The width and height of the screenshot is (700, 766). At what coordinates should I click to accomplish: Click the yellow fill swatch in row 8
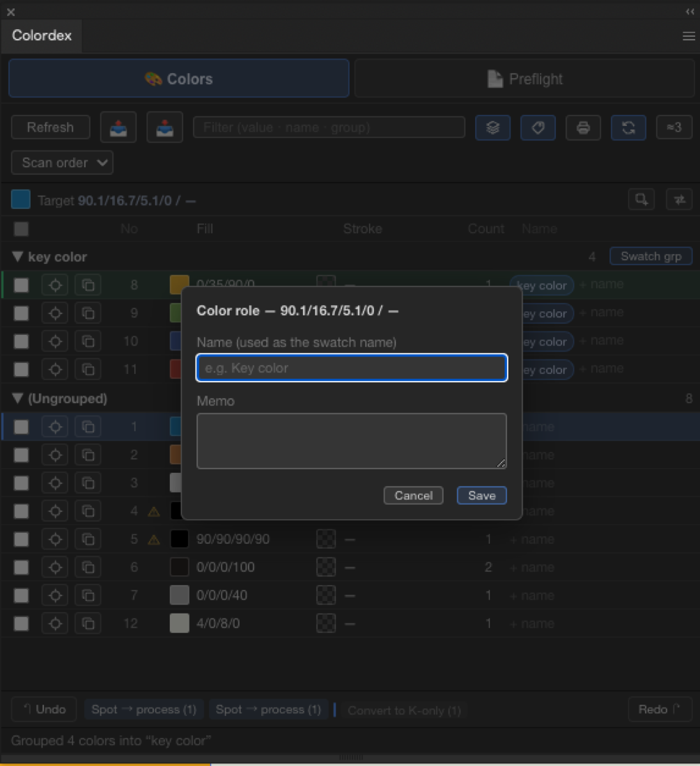click(179, 284)
